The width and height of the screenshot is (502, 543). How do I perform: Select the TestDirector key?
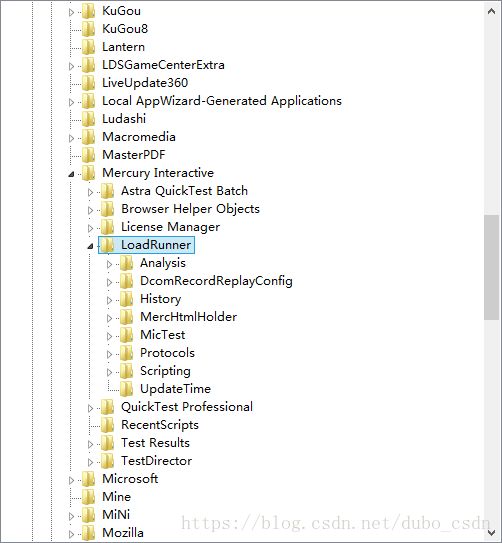coord(156,461)
